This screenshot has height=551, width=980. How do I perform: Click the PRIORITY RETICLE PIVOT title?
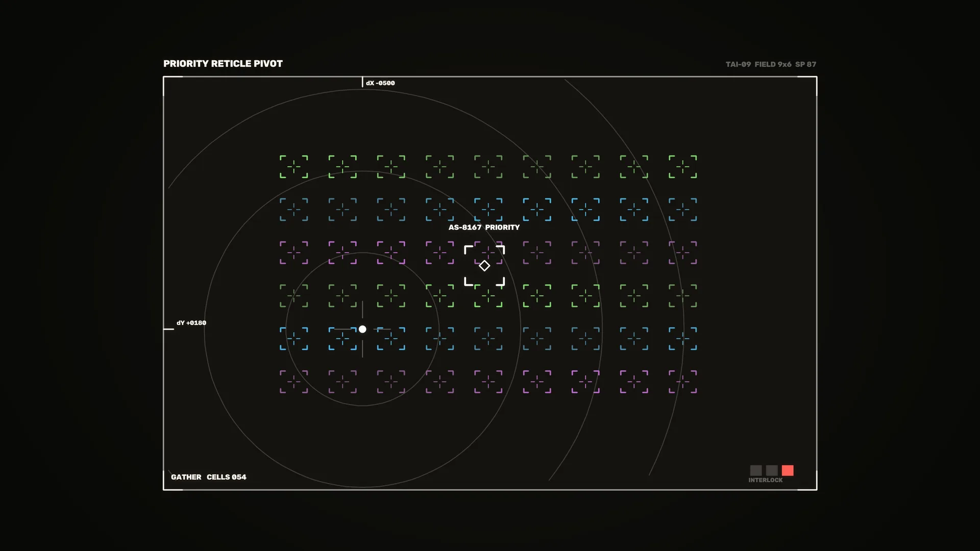click(x=223, y=63)
